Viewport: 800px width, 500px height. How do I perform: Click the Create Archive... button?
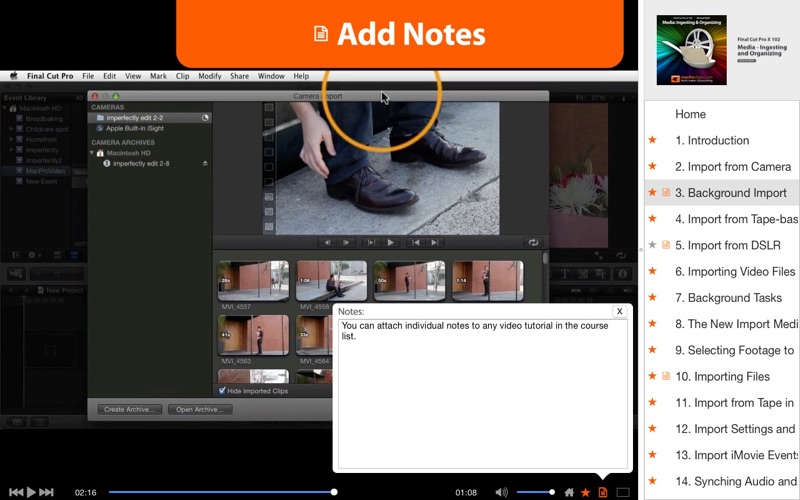[x=130, y=409]
